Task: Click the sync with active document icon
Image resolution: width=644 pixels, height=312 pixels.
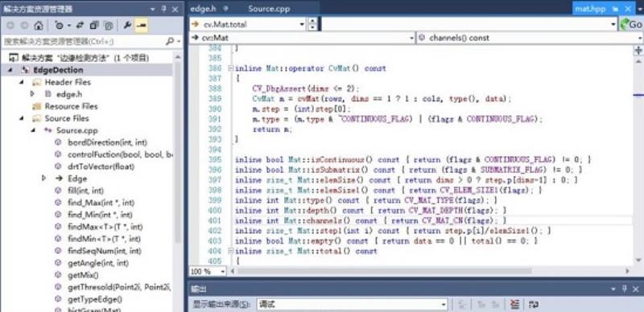Action: tap(80, 26)
